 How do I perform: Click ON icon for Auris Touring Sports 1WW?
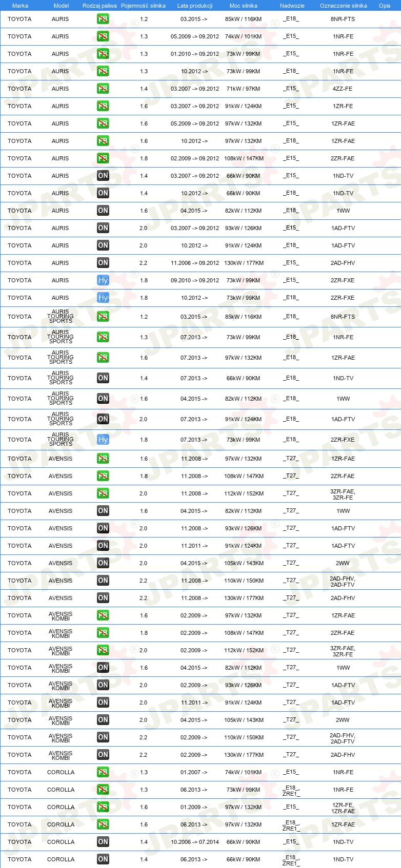point(103,399)
